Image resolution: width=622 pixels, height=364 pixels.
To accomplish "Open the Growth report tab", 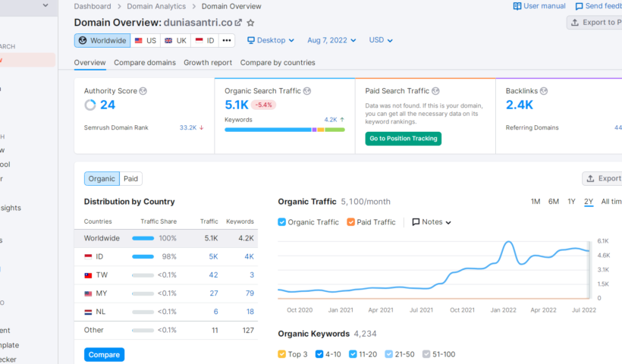I will pyautogui.click(x=208, y=63).
